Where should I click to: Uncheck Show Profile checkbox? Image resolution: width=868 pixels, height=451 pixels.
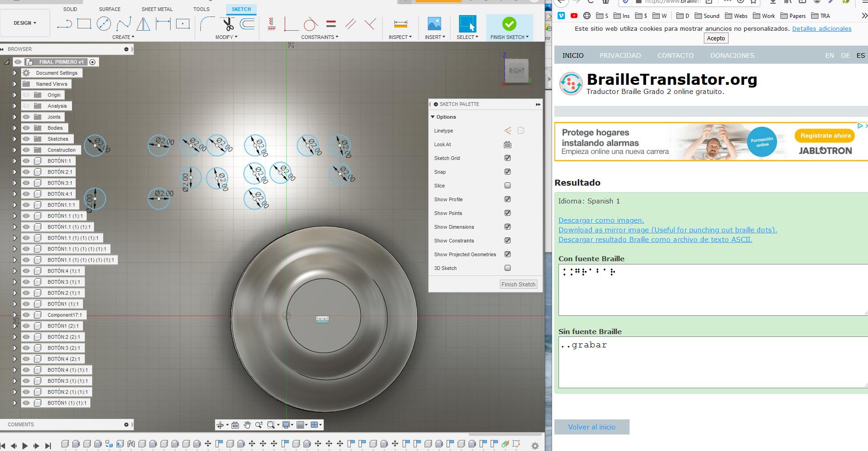tap(508, 199)
